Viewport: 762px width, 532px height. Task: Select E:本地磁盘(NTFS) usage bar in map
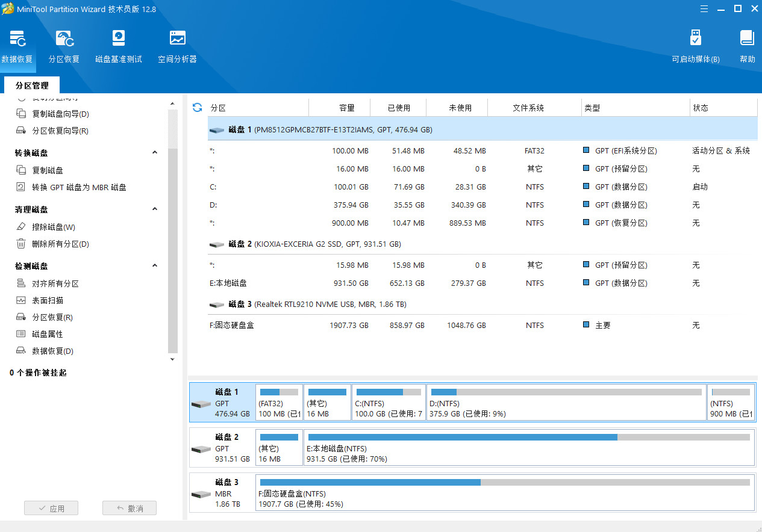(529, 437)
